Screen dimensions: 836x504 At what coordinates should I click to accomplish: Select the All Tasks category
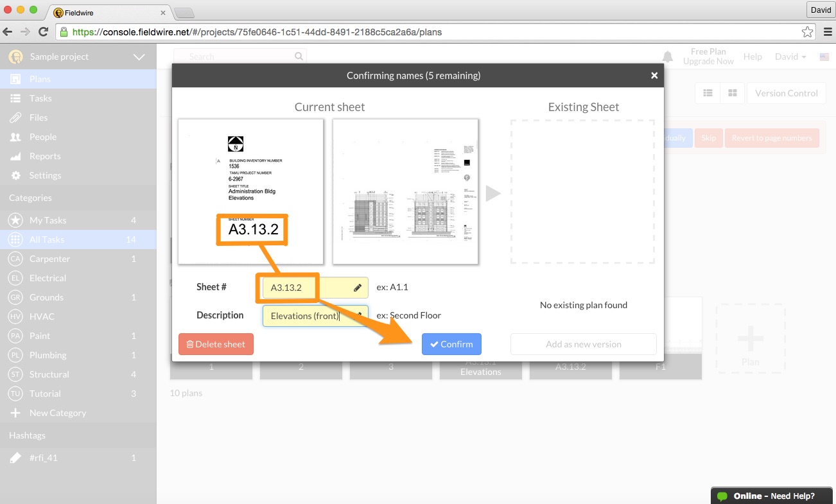(78, 239)
